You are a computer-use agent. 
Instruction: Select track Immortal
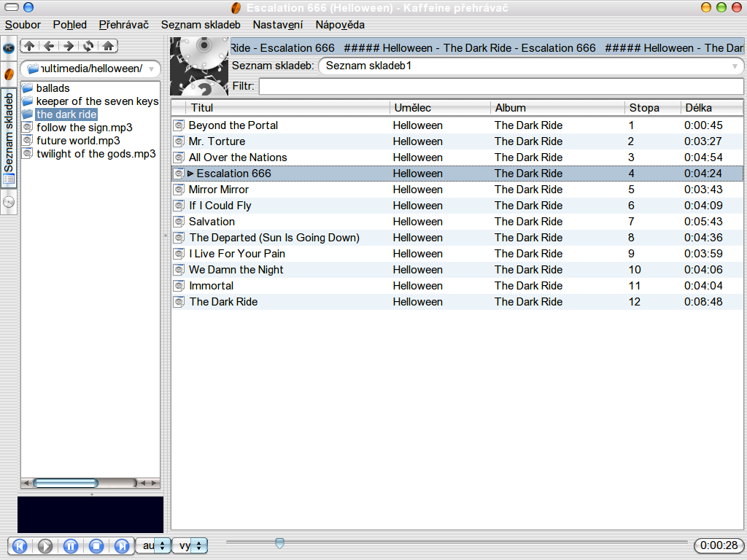457,286
